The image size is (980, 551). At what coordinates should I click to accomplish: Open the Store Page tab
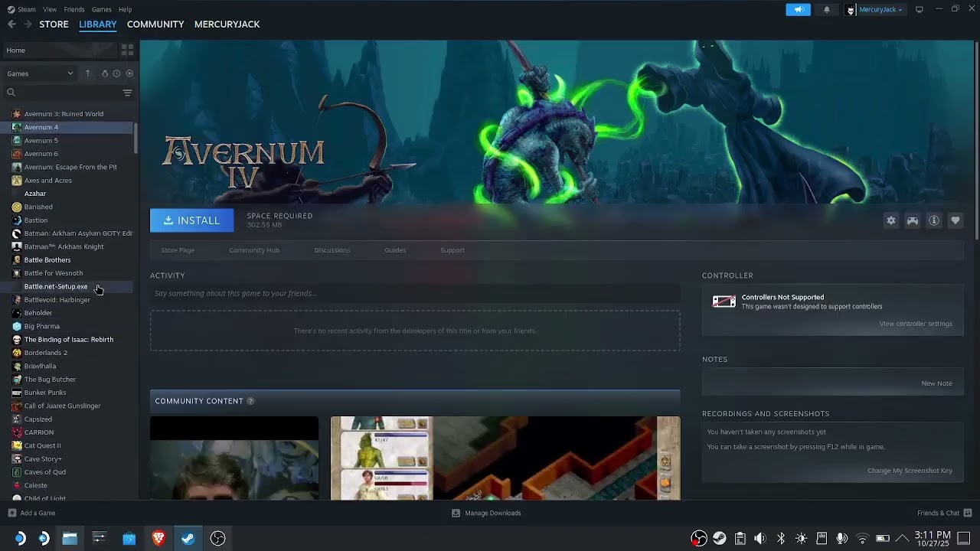tap(178, 250)
